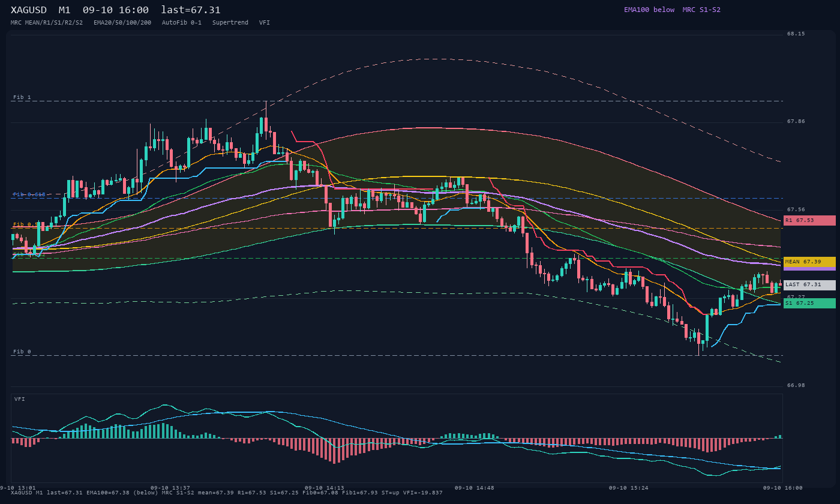Click the Fib 0.618 level label

[29, 194]
